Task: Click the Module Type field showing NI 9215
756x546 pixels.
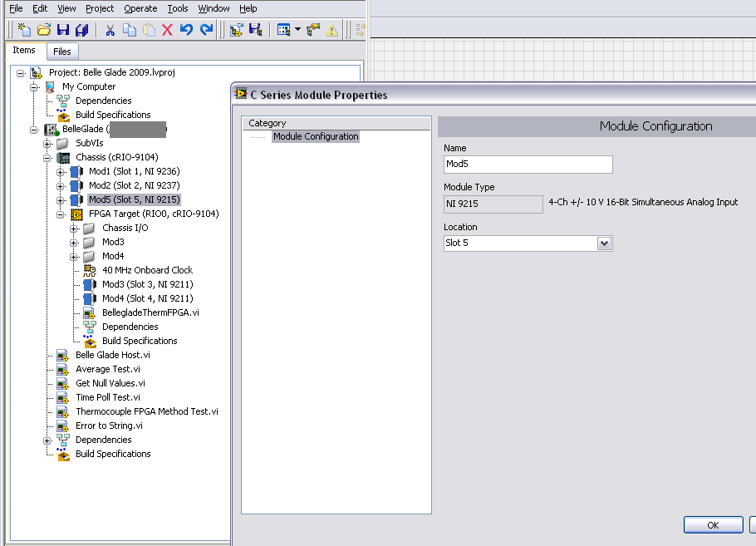Action: click(493, 204)
